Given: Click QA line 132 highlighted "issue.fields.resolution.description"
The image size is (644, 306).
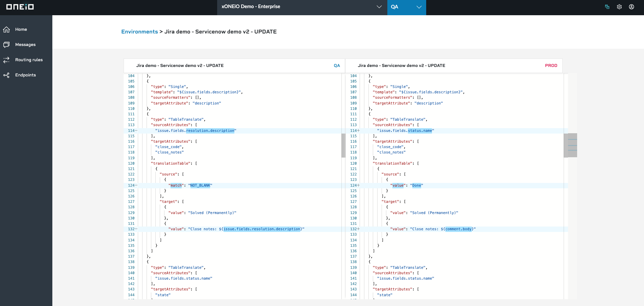Looking at the screenshot, I should (262, 229).
